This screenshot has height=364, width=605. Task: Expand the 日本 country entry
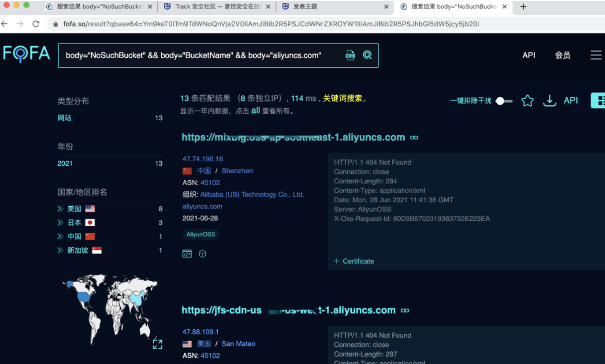point(60,222)
